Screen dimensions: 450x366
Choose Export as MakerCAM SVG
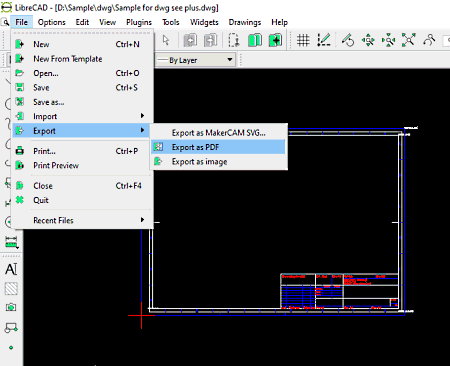tap(219, 133)
